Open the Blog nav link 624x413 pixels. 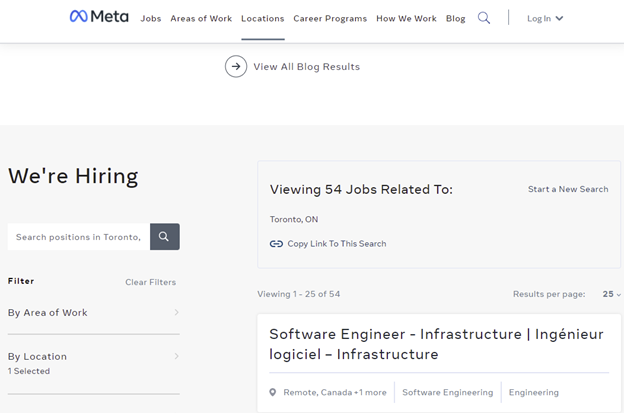click(x=456, y=18)
